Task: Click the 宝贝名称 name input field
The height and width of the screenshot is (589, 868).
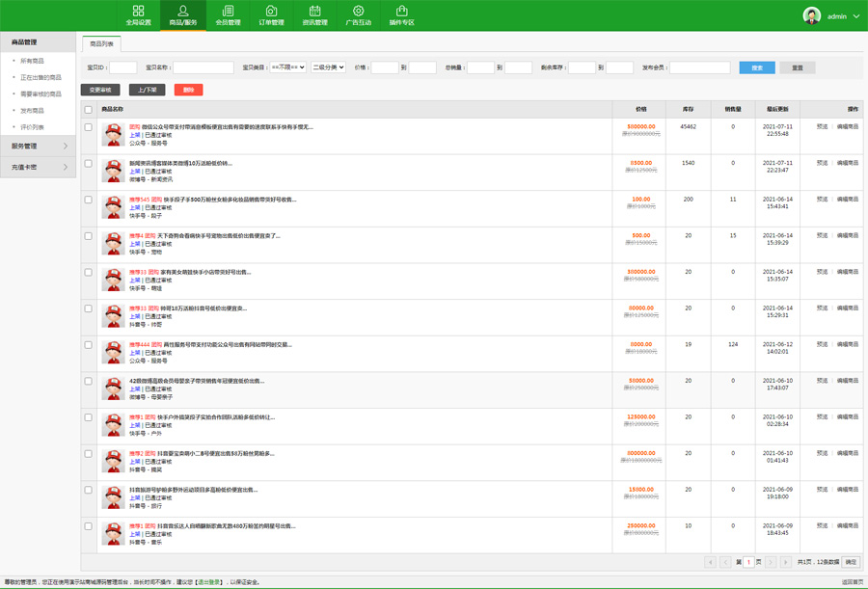Action: [x=203, y=67]
